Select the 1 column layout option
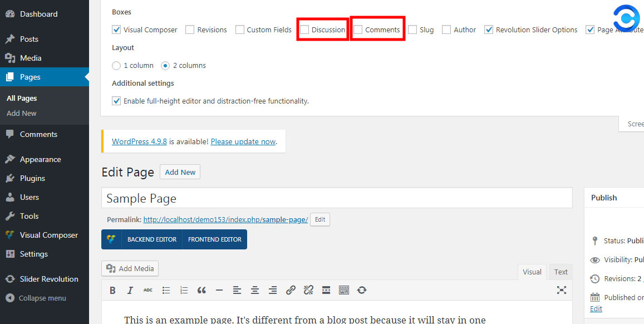The width and height of the screenshot is (644, 324). pos(116,66)
